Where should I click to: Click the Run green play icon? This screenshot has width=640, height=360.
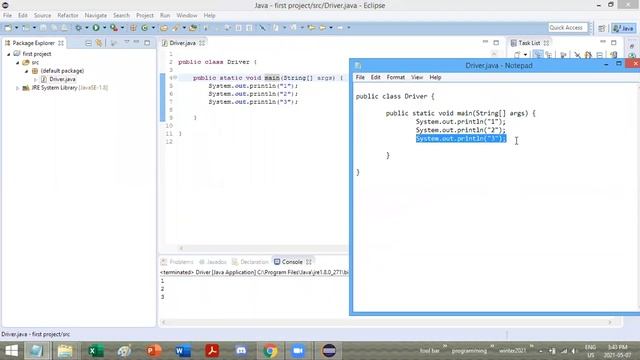click(x=96, y=28)
